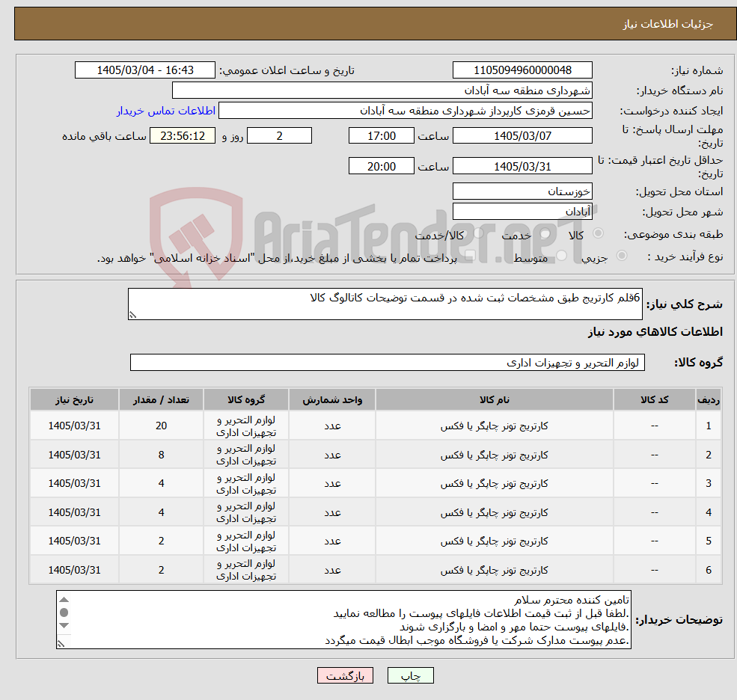Viewport: 737px width, 700px height.
Task: Click response deadline time 17:00 field
Action: coord(381,136)
